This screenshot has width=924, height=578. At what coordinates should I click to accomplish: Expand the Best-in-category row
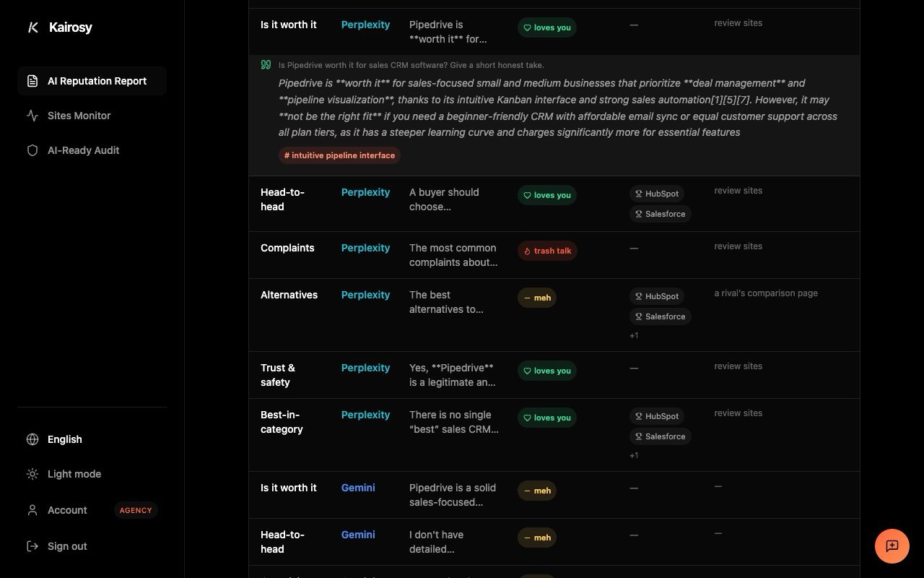pos(554,435)
